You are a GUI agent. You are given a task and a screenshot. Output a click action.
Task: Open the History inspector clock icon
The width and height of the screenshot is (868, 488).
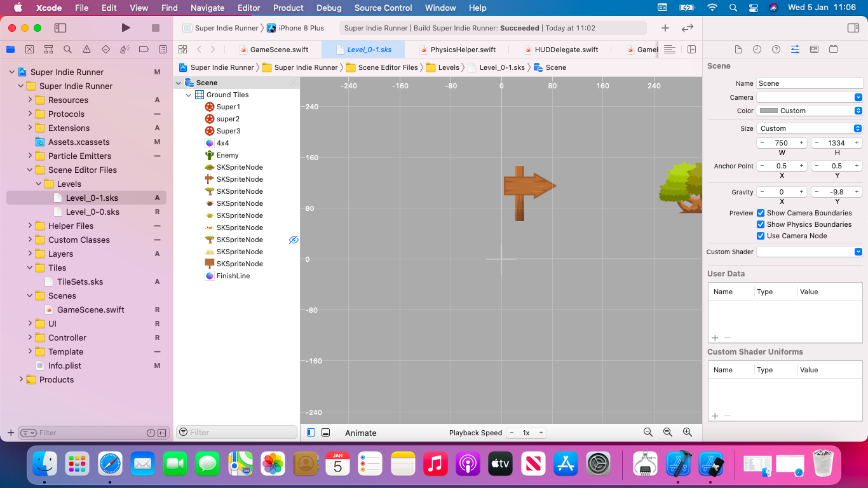(756, 49)
